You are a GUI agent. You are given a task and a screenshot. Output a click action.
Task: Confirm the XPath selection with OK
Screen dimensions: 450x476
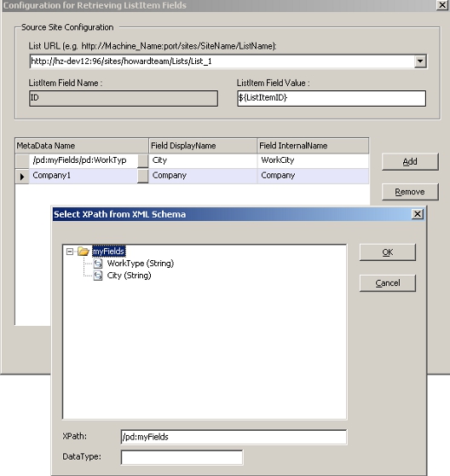coord(388,253)
